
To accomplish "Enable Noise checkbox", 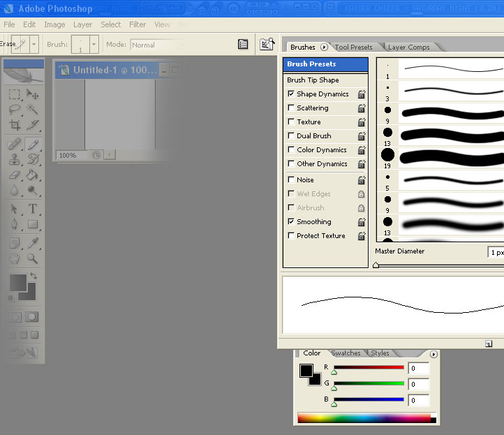I will (291, 179).
